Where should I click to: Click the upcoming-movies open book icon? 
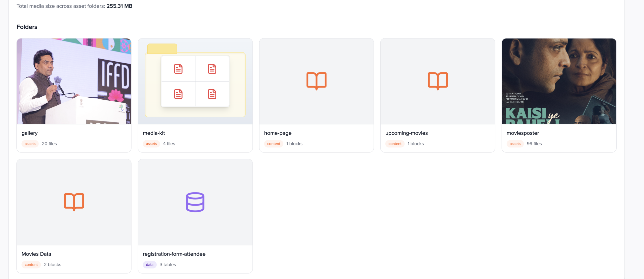click(437, 81)
